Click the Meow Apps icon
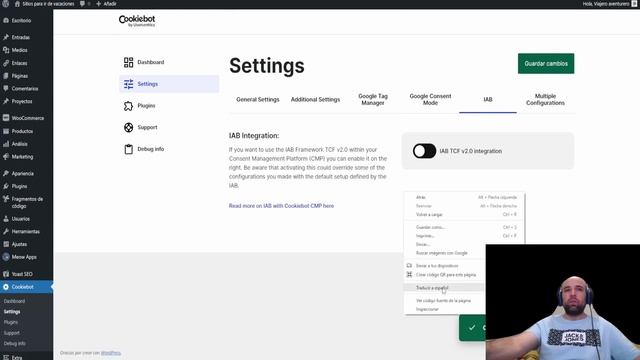Viewport: 640px width, 360px height. 6,257
